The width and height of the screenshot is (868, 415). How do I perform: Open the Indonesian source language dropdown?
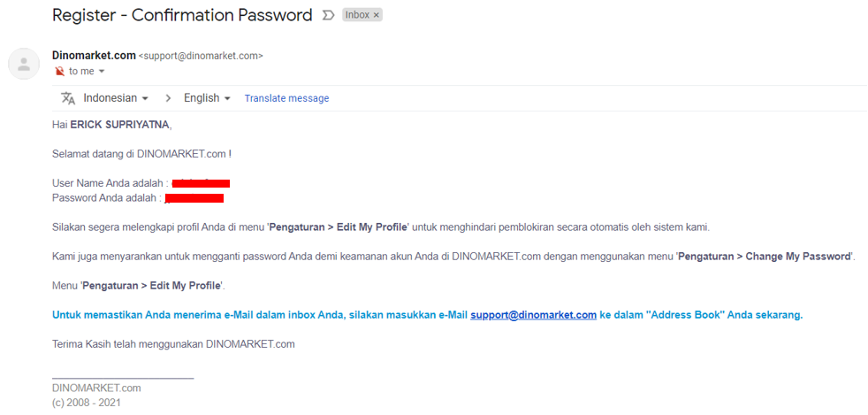point(116,98)
